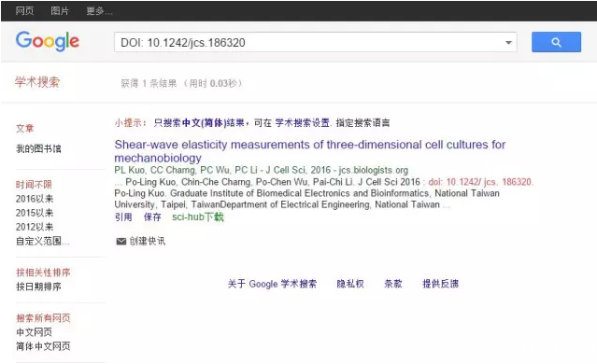This screenshot has height=364, width=597.
Task: Open the 自定义范围 date option
Action: tap(42, 241)
